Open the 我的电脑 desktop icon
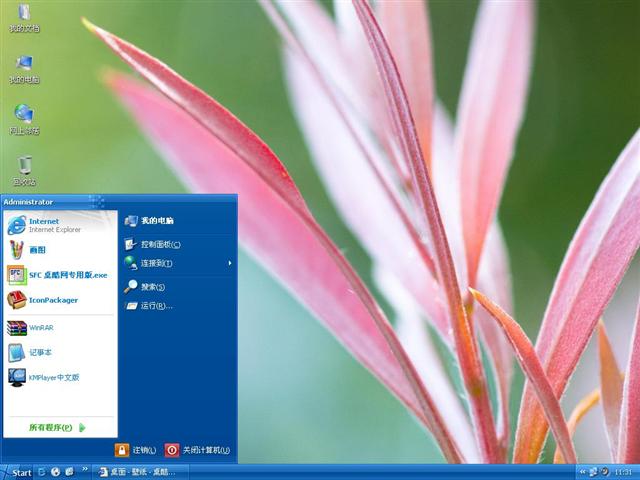 (x=24, y=69)
